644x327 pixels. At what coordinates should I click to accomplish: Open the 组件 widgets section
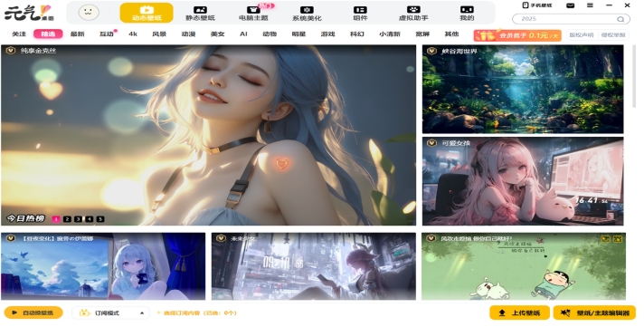coord(360,14)
